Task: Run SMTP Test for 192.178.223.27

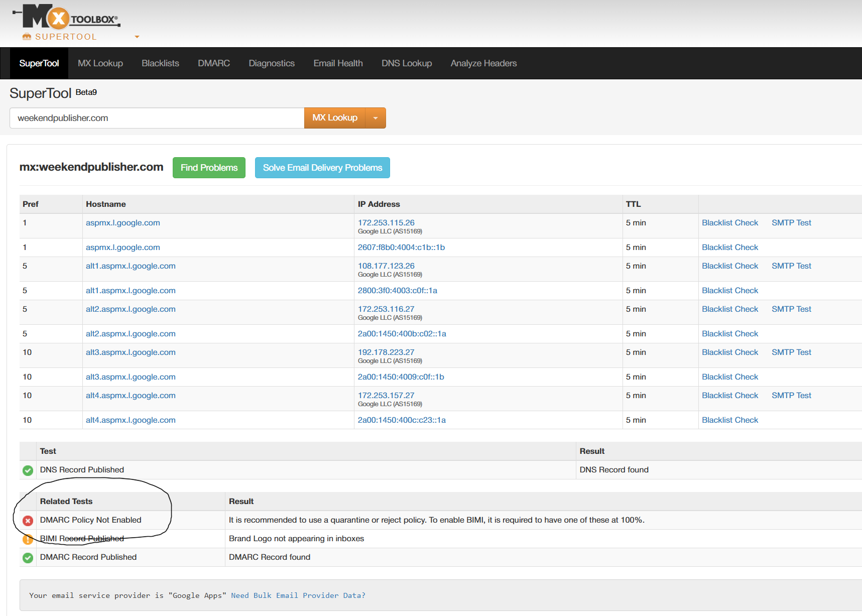Action: click(x=791, y=352)
